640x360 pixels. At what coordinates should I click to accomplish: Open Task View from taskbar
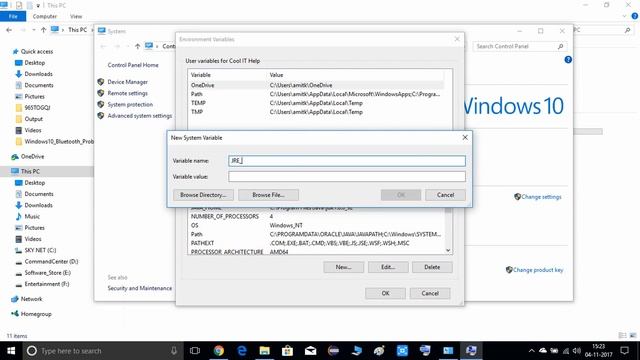(x=195, y=351)
